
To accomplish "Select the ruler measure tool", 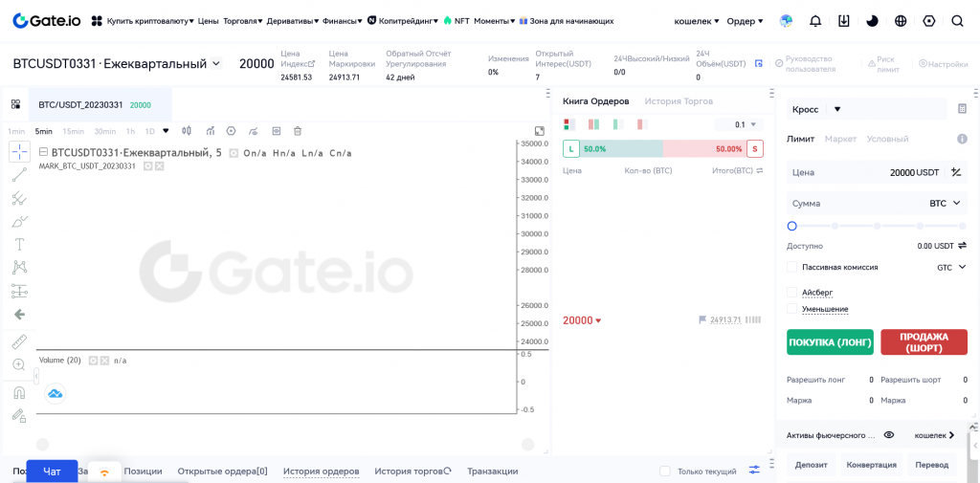I will (19, 341).
